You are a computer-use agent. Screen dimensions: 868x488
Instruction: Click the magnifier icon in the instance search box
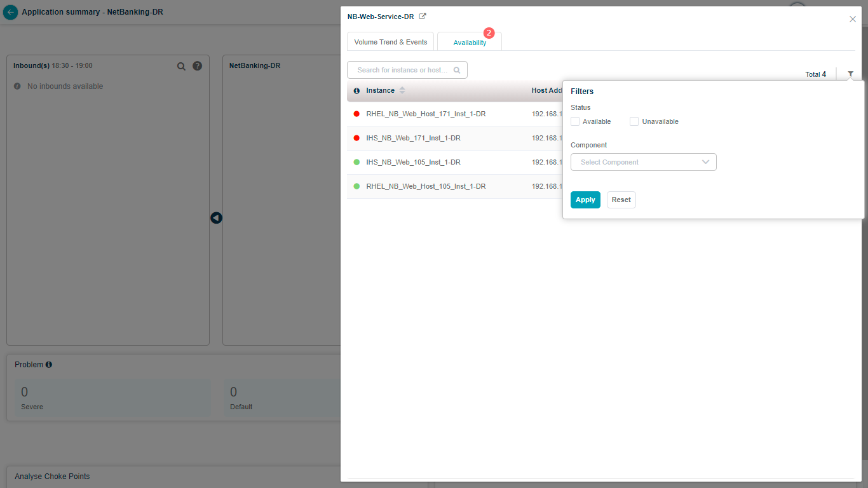(456, 71)
